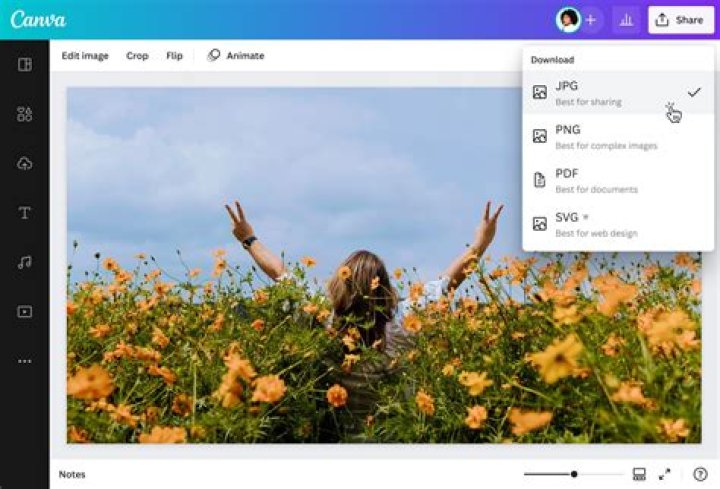Click the PDF document icon
The height and width of the screenshot is (489, 720).
click(x=540, y=180)
